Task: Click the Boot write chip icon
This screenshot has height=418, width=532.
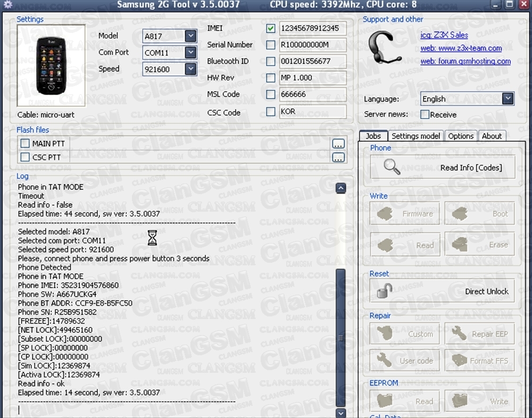Action: click(460, 214)
